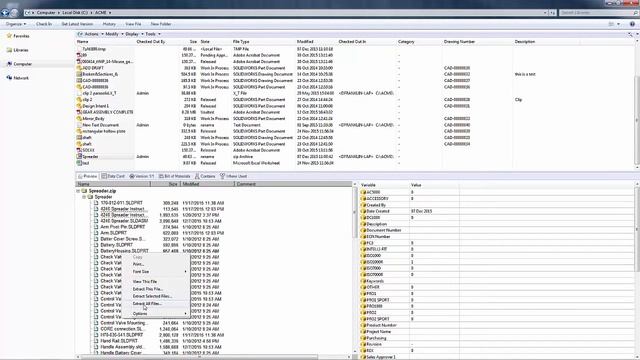Image resolution: width=640 pixels, height=360 pixels.
Task: Switch to the Version 1/1 tab
Action: click(x=142, y=176)
